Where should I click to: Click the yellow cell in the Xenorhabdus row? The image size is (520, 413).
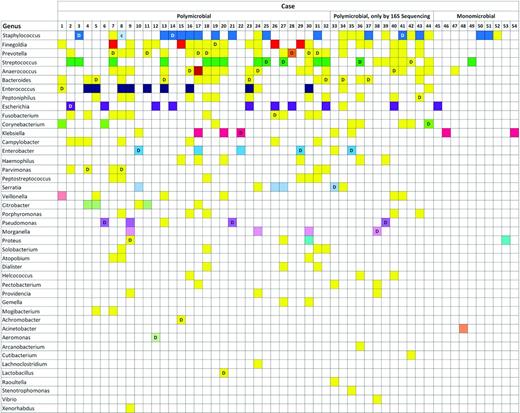pyautogui.click(x=130, y=408)
